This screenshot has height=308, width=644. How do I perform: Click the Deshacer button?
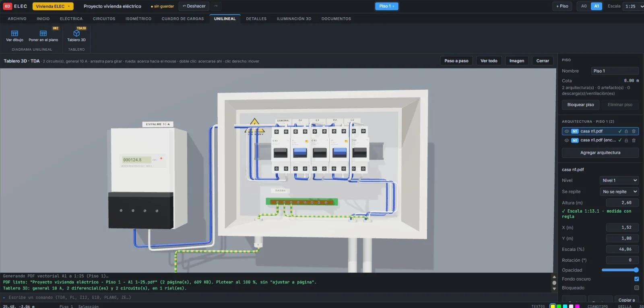pos(194,6)
